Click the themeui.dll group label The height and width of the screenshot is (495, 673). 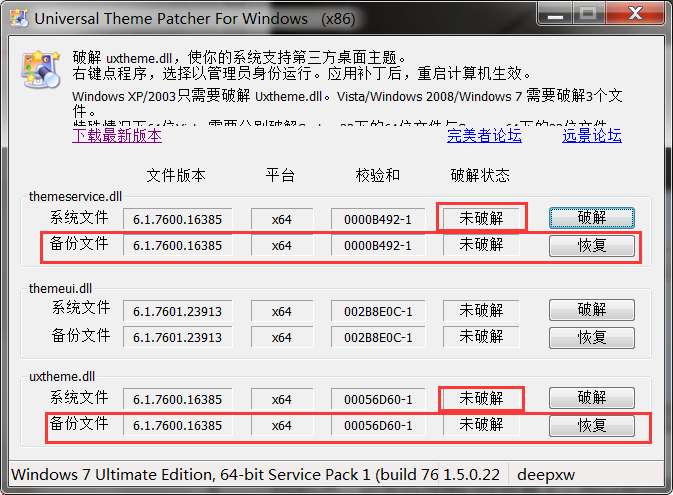click(61, 288)
